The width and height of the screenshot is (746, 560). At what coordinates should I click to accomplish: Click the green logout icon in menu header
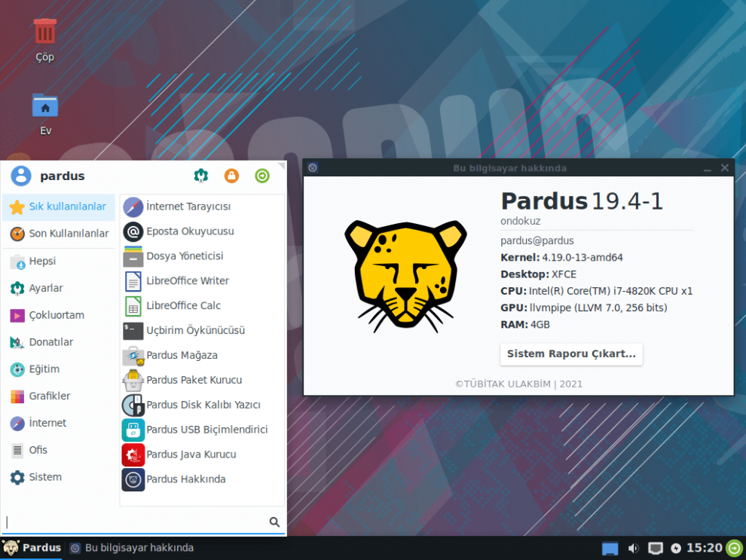(262, 176)
